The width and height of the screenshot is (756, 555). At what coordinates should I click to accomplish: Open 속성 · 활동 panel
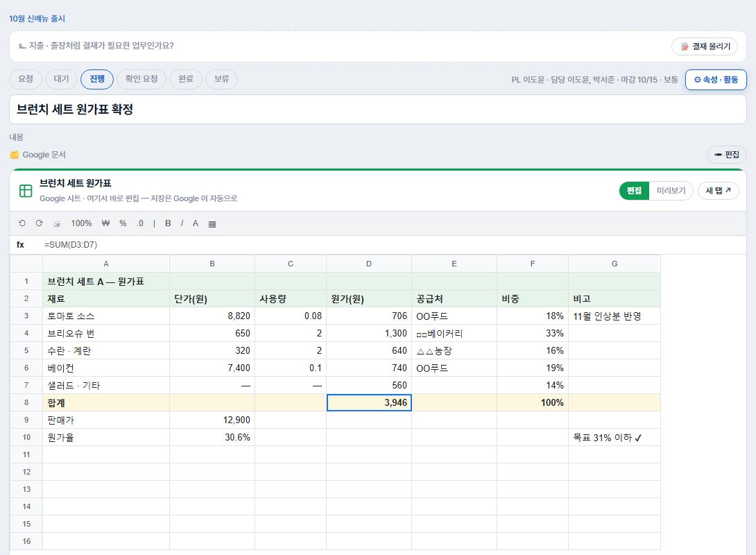(x=716, y=80)
